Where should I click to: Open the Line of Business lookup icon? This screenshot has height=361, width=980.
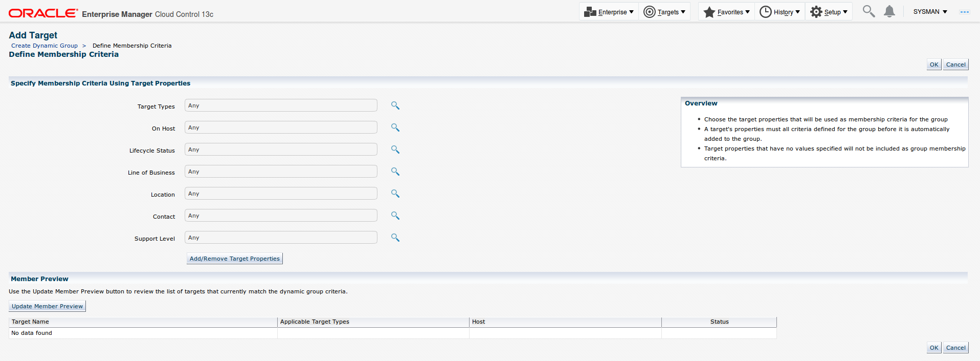[x=395, y=172]
